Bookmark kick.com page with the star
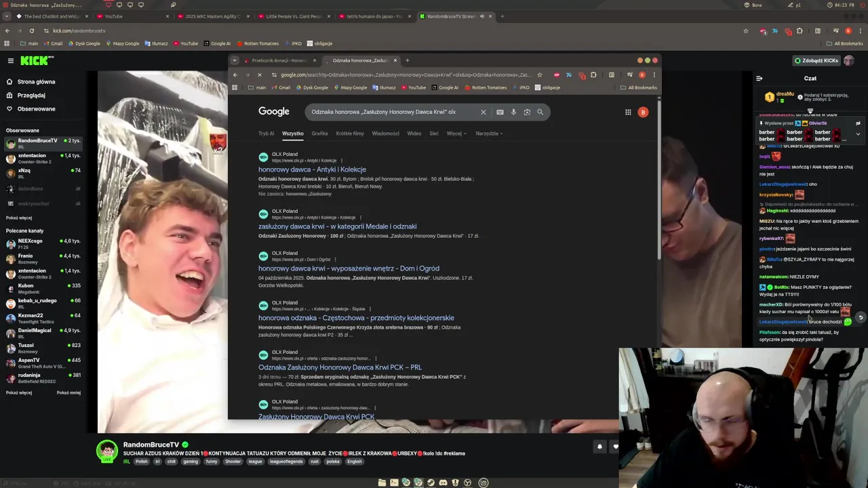868x488 pixels. 745,30
